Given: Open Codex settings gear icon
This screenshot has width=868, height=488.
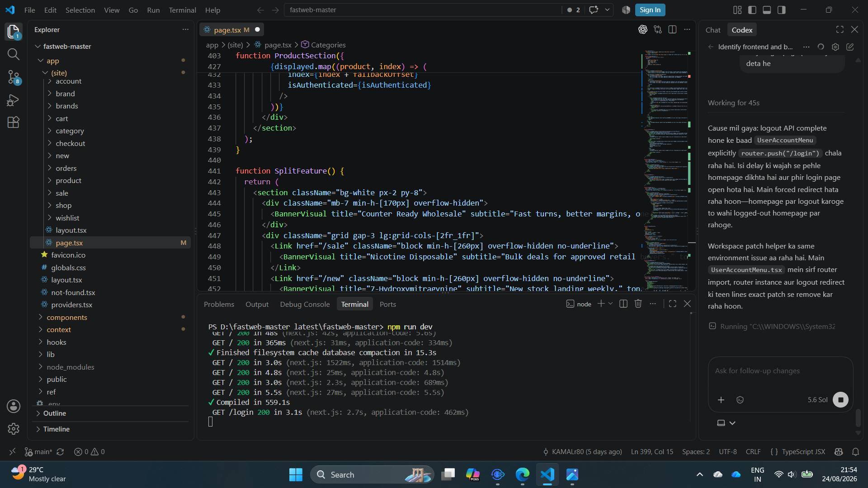Looking at the screenshot, I should click(x=835, y=47).
